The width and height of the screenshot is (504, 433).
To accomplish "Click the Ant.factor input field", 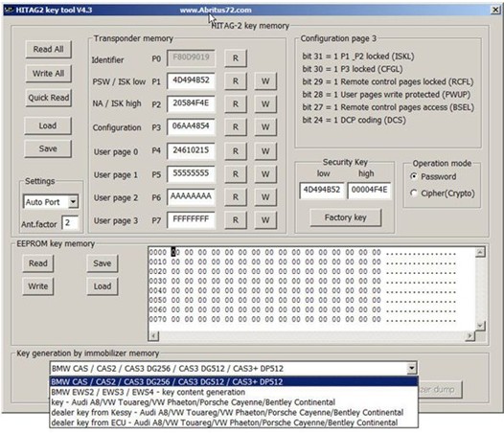I will [x=70, y=223].
